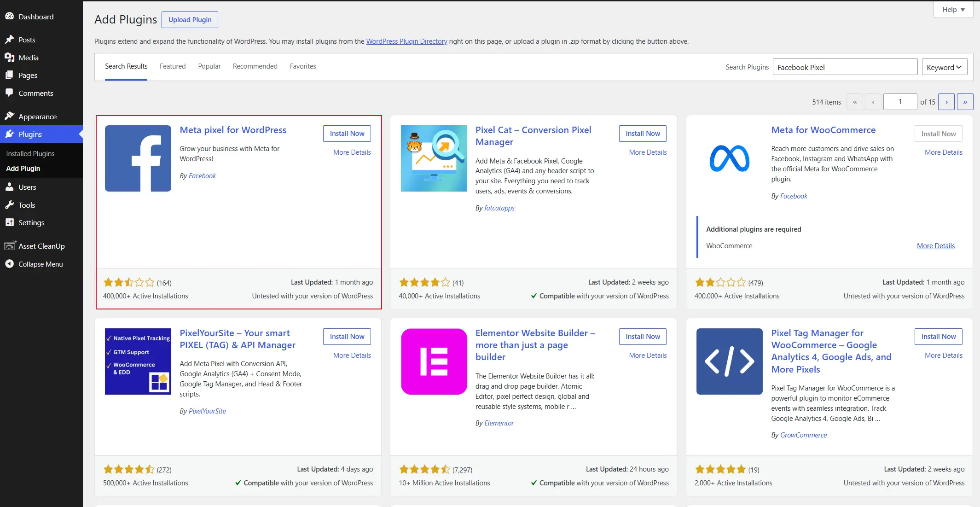
Task: Jump to last page of results
Action: click(x=965, y=102)
